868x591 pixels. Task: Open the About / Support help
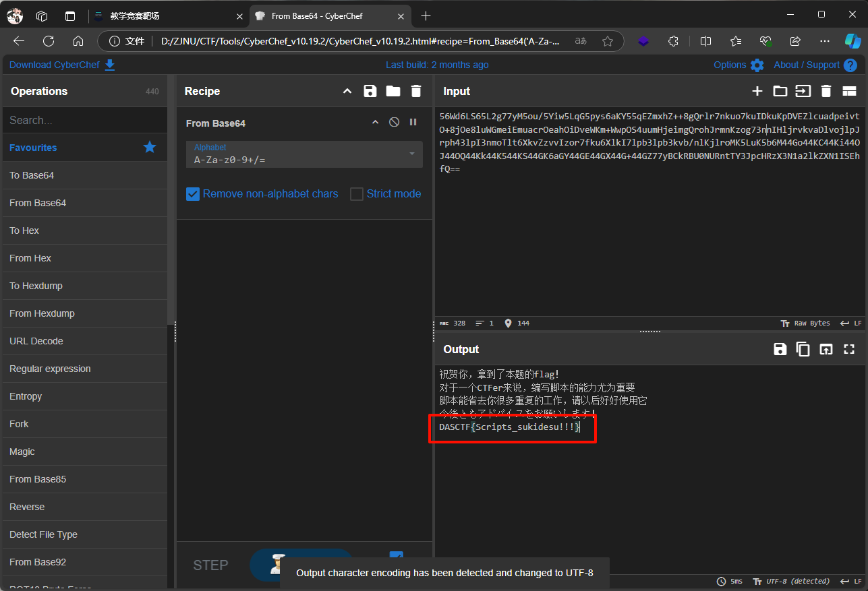815,65
